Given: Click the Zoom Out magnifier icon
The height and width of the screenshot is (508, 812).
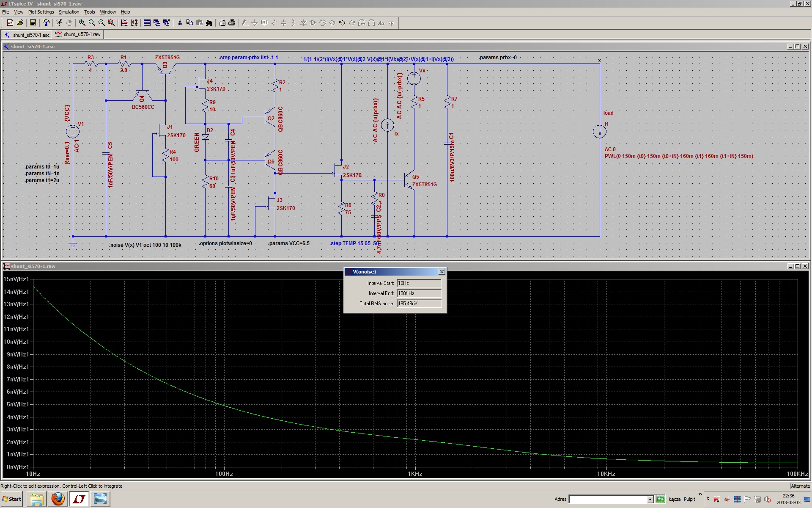Looking at the screenshot, I should (x=101, y=23).
